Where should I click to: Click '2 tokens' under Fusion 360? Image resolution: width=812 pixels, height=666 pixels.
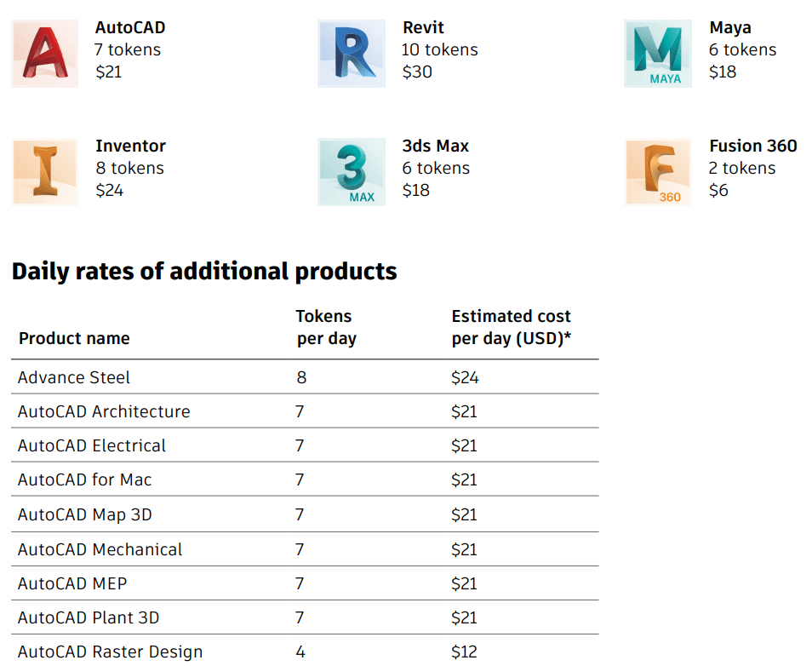[x=742, y=169]
